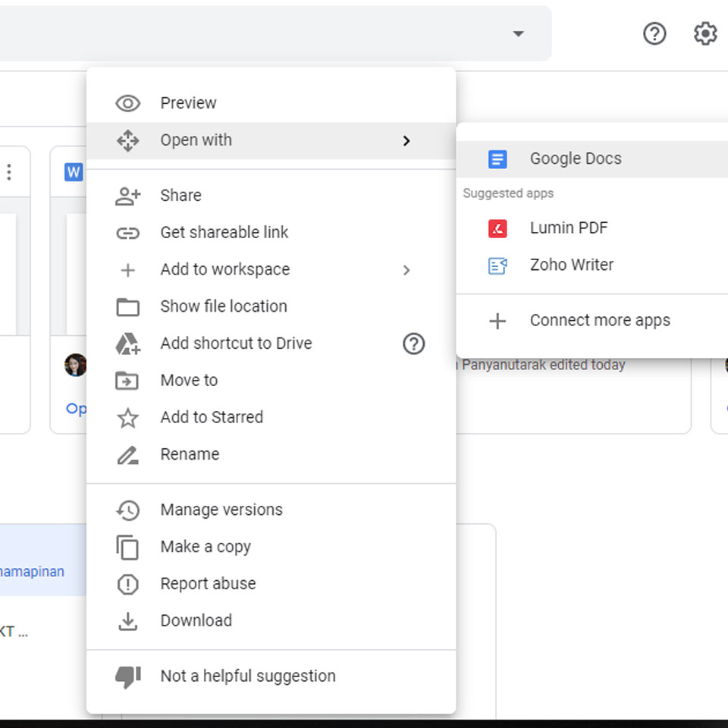This screenshot has height=728, width=728.
Task: Choose Not a helpful suggestion
Action: point(271,677)
